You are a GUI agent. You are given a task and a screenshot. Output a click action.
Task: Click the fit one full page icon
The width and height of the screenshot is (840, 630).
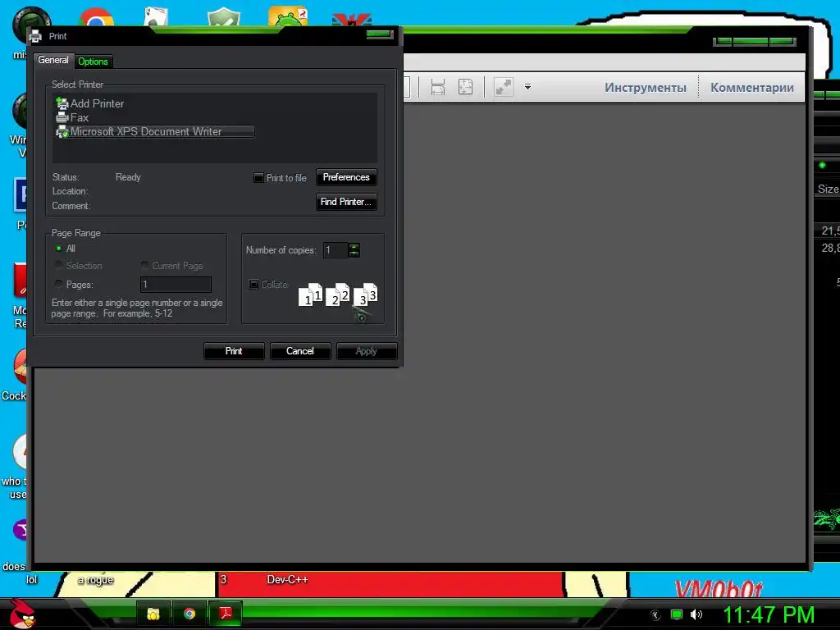(x=466, y=87)
